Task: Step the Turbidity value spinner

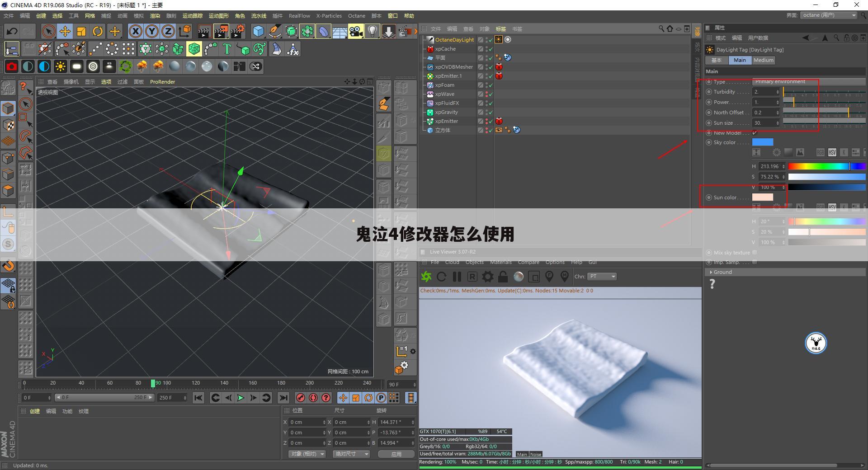Action: click(778, 92)
